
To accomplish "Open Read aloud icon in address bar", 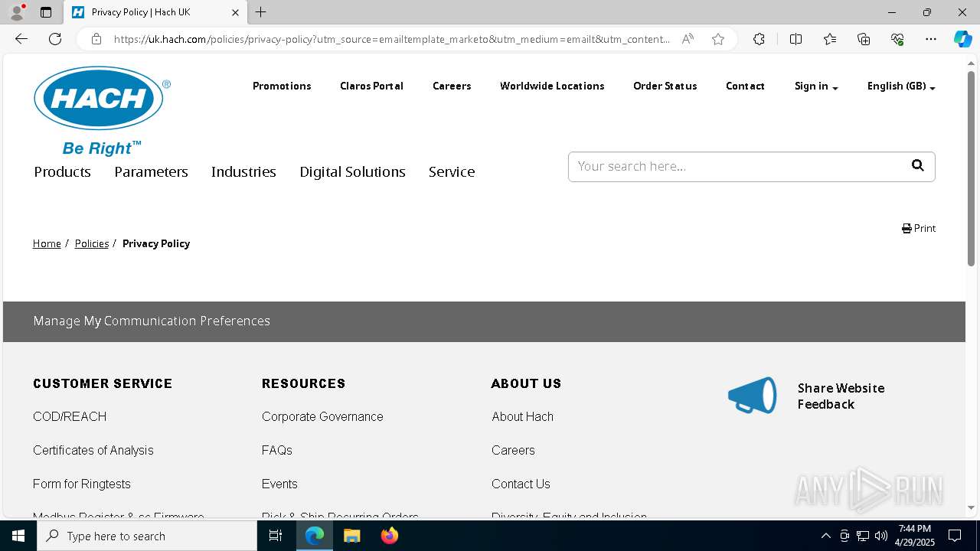I will 688,39.
